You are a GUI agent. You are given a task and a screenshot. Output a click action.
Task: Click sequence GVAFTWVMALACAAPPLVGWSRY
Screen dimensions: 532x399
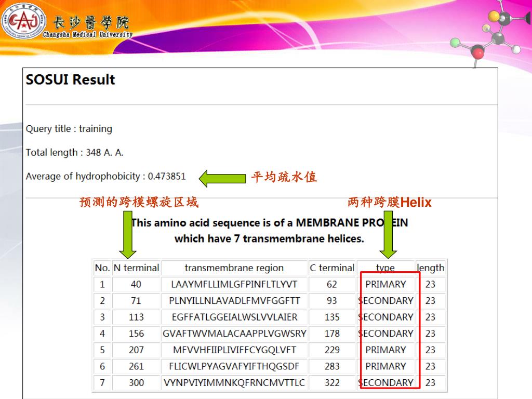point(234,334)
